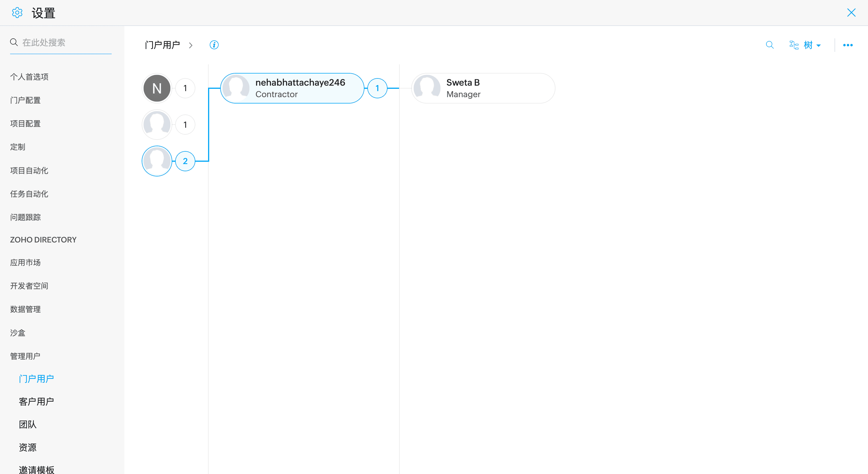
Task: Expand the count 1 bubble beside N avatar
Action: (185, 88)
